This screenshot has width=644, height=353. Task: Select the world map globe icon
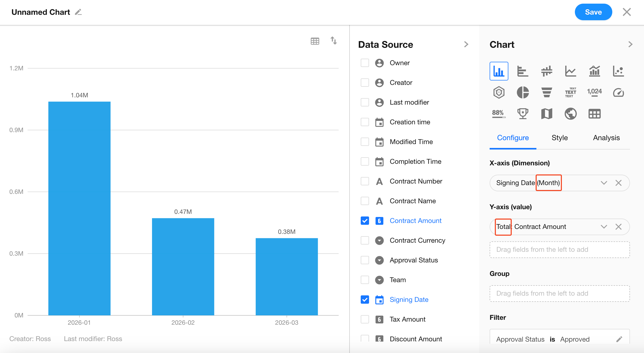[570, 114]
